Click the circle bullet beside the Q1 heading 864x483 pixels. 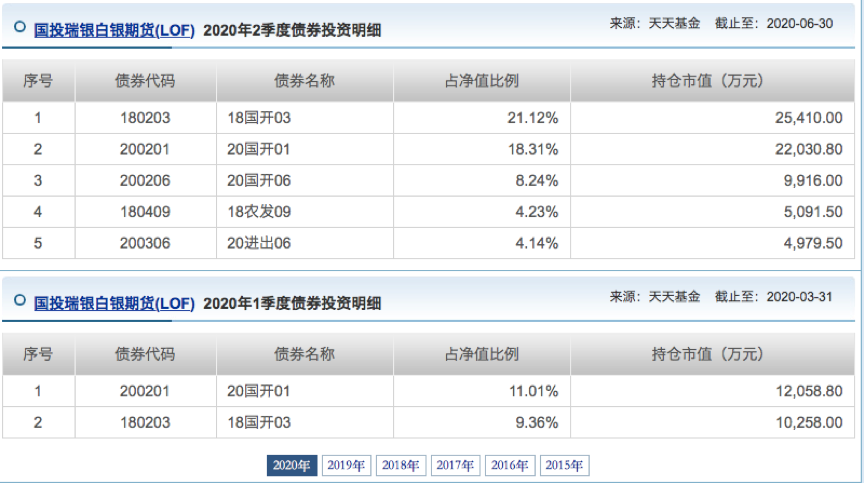coord(20,300)
